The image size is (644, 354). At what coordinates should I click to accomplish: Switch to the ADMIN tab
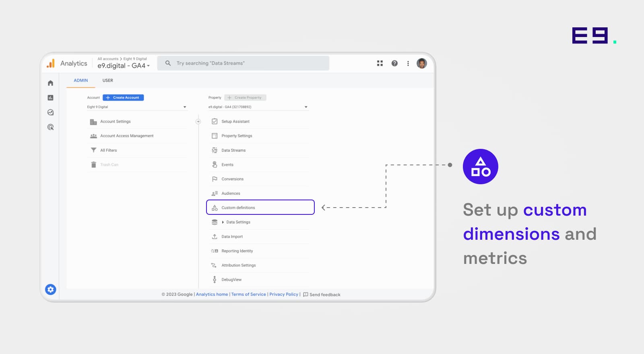click(x=81, y=80)
